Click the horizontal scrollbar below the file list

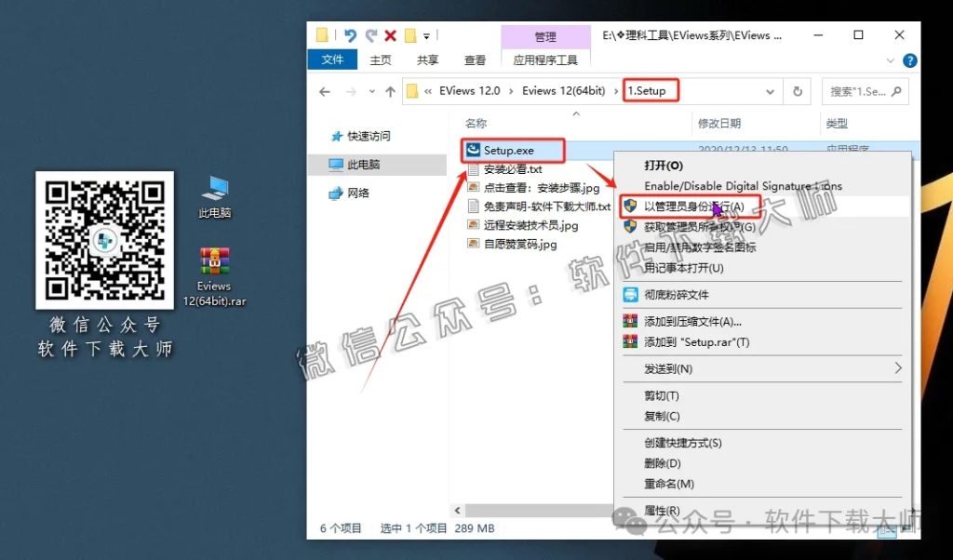pyautogui.click(x=530, y=510)
